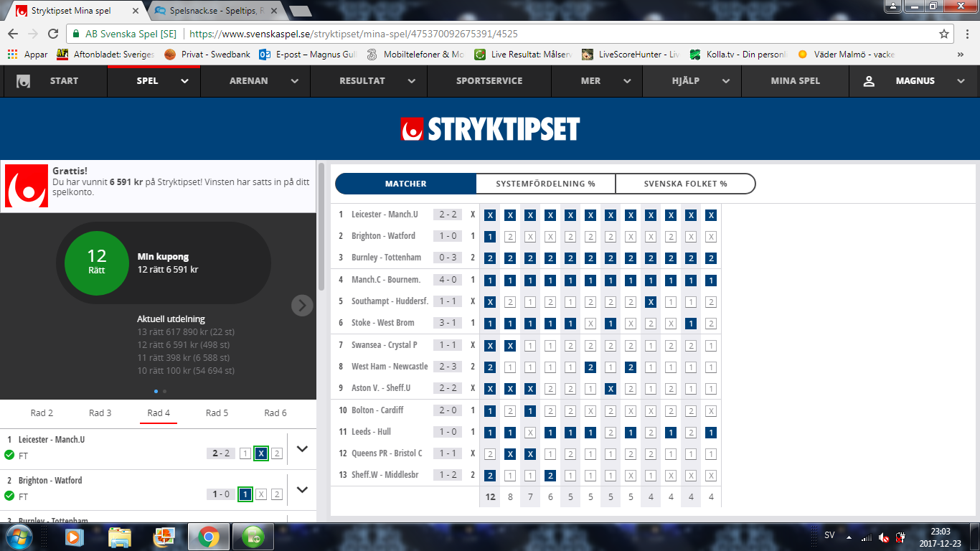Screen dimensions: 980x551
Task: Bookmark this page with star icon
Action: (944, 34)
